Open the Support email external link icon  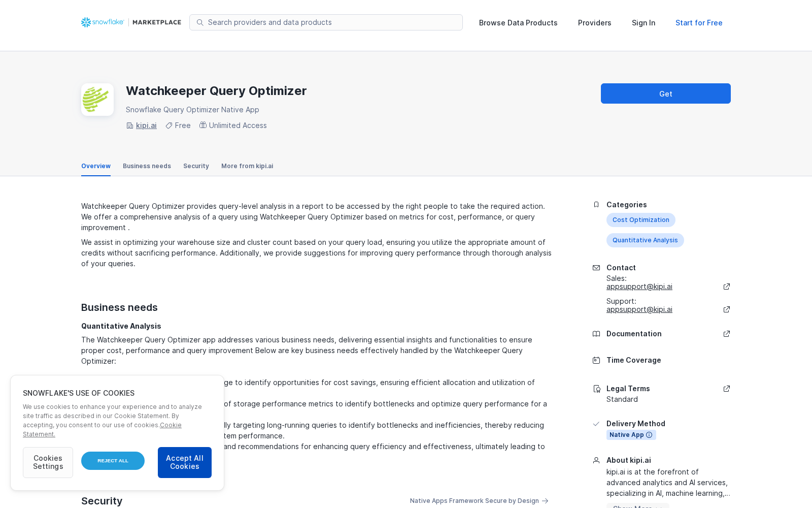coord(727,309)
